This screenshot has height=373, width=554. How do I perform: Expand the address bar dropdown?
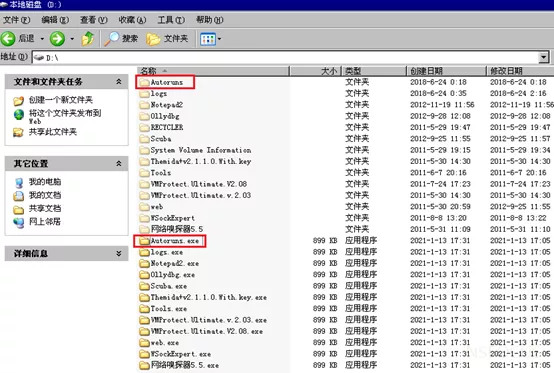point(543,57)
